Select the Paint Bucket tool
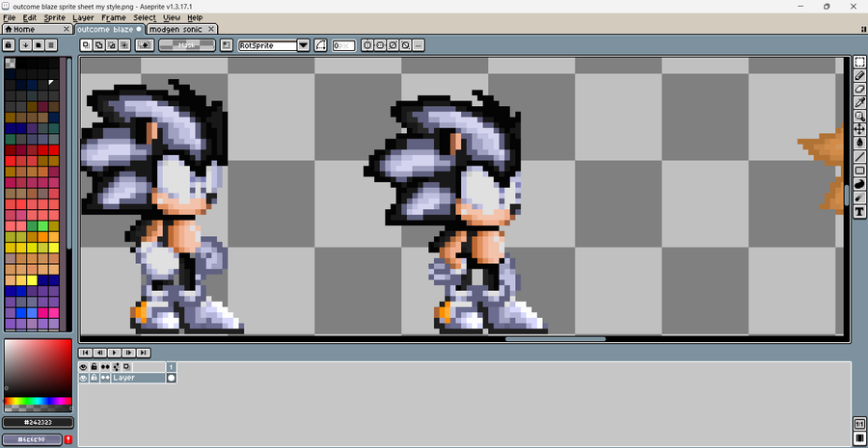Image resolution: width=868 pixels, height=448 pixels. pos(859,143)
